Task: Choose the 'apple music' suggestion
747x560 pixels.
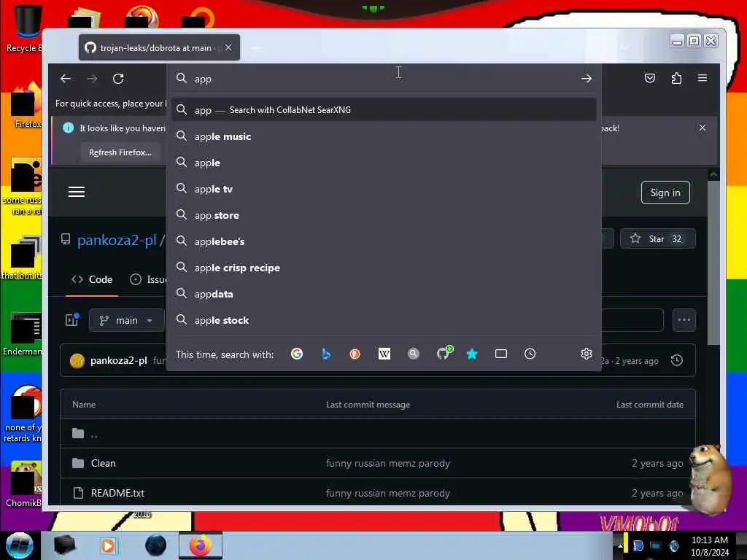Action: click(384, 136)
